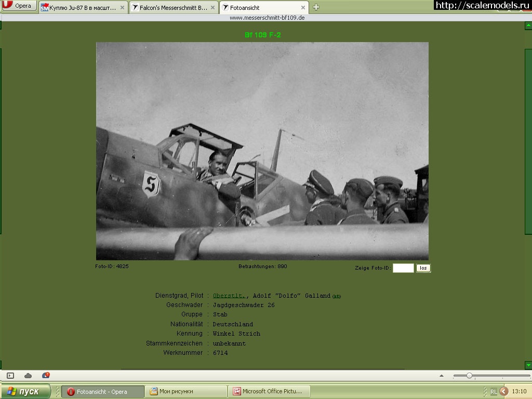532x399 pixels.
Task: Click the Opera Link cloud icon
Action: (28, 376)
